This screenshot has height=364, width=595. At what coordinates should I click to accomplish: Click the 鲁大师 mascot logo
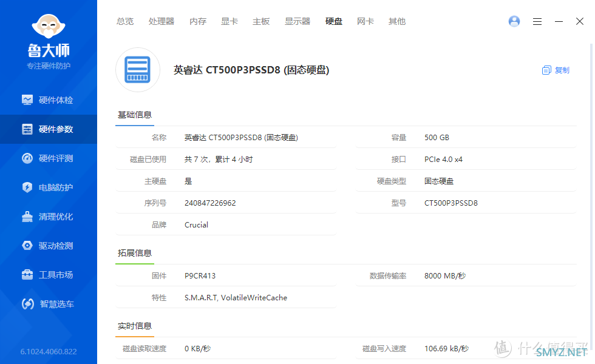49,25
